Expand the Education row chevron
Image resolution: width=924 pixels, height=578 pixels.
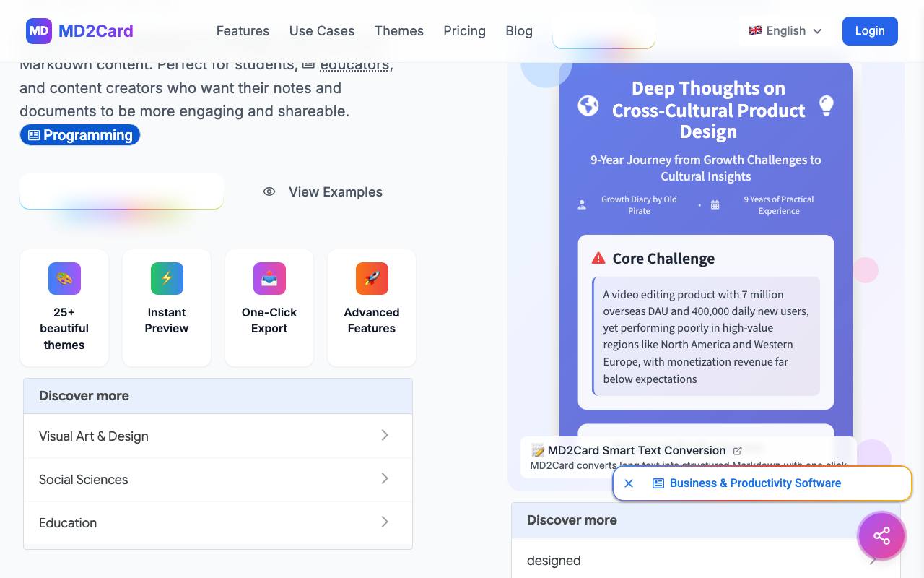385,522
